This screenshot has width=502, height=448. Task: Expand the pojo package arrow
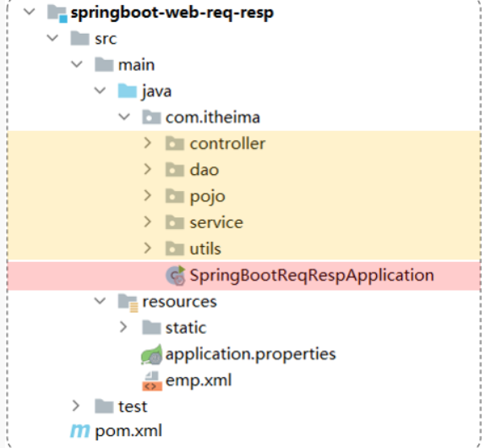pyautogui.click(x=147, y=195)
